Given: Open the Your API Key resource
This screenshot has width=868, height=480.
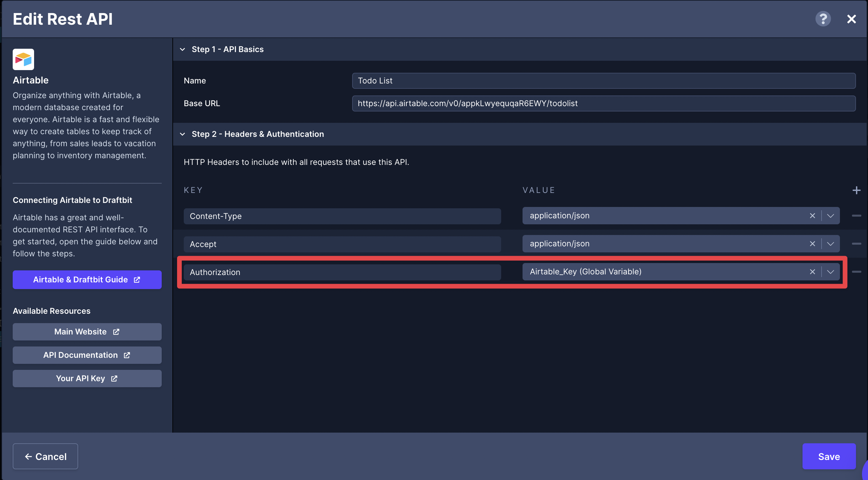Looking at the screenshot, I should [87, 379].
